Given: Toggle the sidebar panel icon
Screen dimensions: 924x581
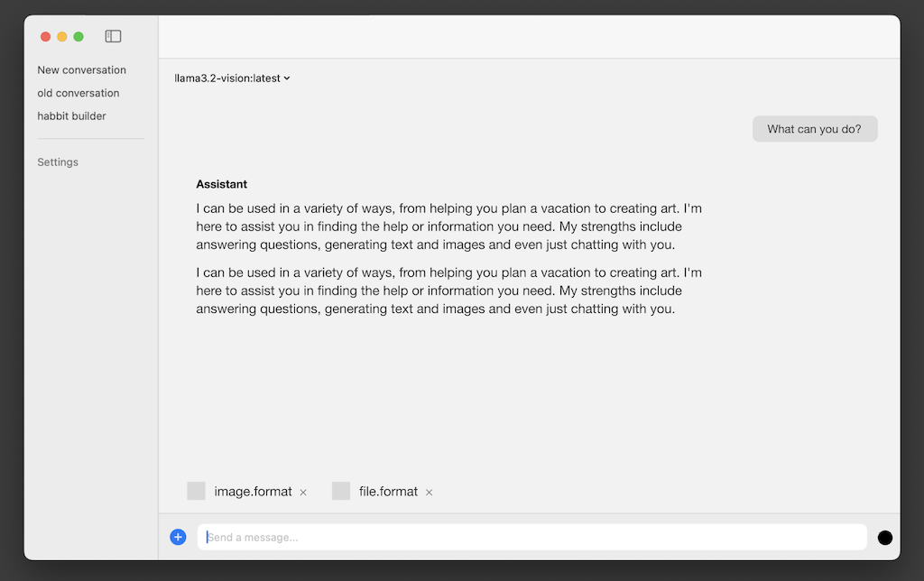Looking at the screenshot, I should (113, 36).
